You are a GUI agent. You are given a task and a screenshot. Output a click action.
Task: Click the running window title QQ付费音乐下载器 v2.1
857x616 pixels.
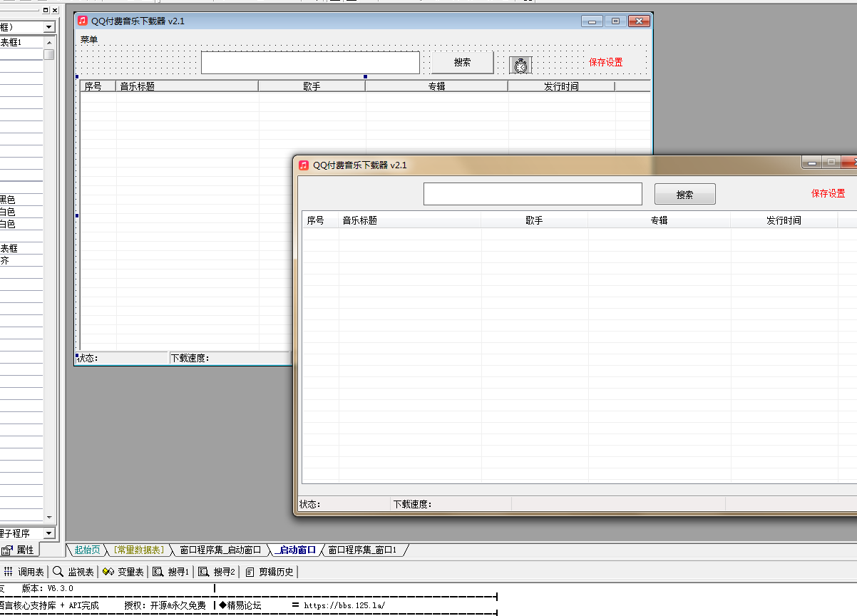(360, 165)
